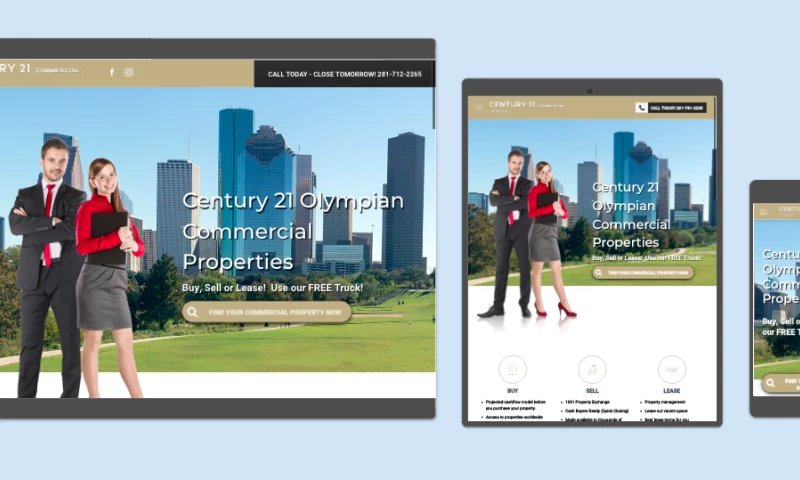Click the BUY heading on tablet

click(512, 391)
